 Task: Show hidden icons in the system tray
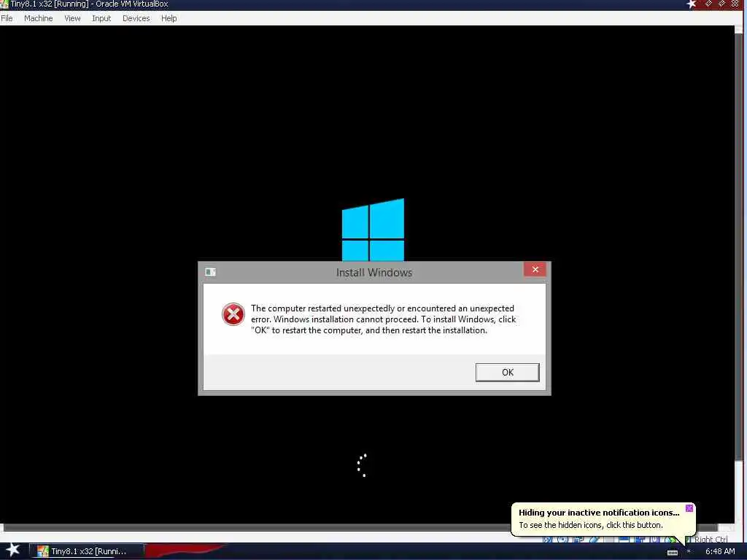[x=689, y=551]
